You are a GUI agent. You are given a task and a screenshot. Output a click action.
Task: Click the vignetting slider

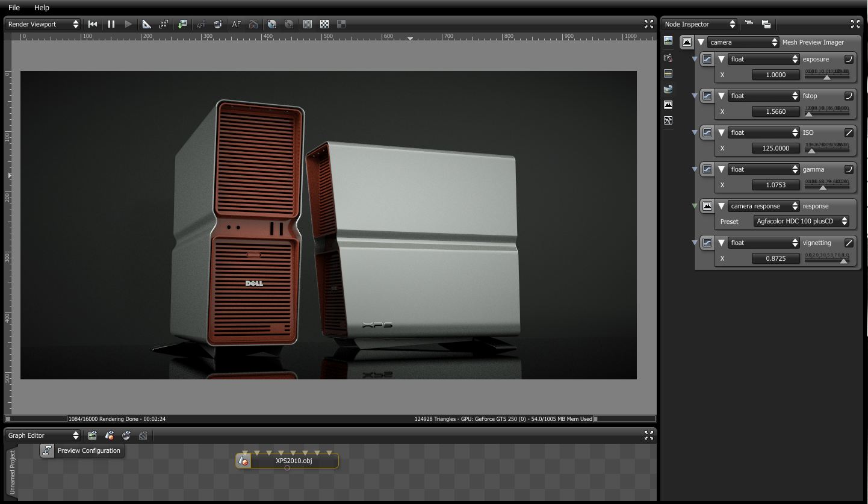(x=827, y=258)
